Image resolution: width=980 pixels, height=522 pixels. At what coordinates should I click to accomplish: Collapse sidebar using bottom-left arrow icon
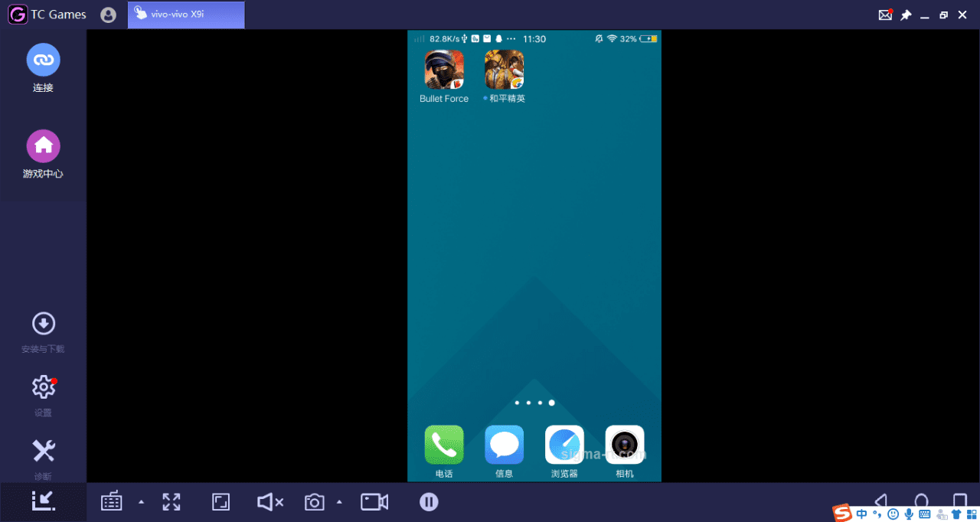pyautogui.click(x=43, y=501)
